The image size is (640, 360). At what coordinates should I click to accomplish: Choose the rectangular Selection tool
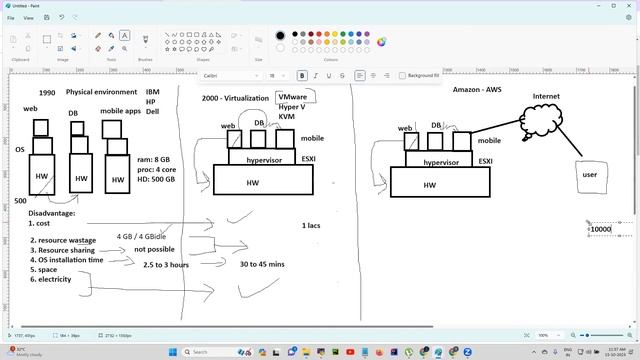47,39
